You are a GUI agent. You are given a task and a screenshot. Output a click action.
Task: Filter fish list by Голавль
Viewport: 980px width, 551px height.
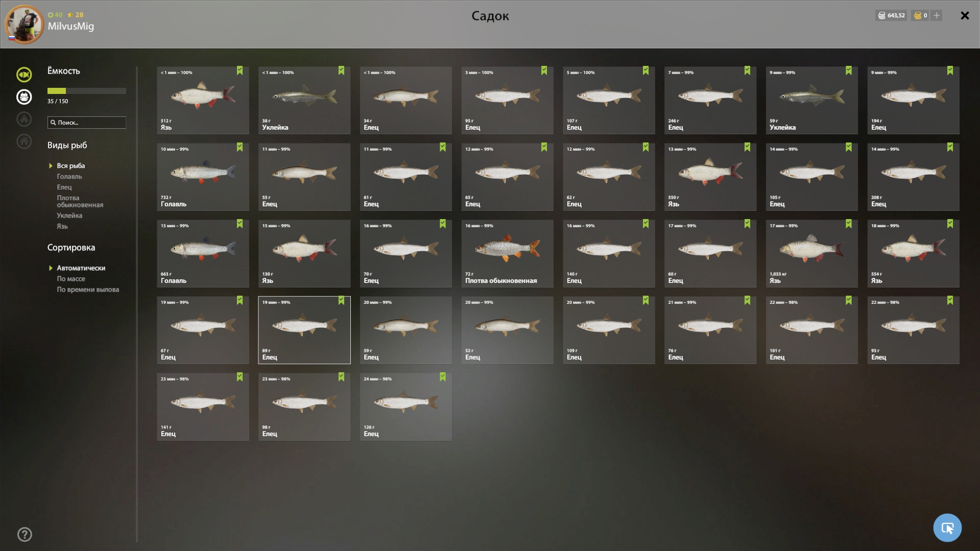(x=69, y=177)
